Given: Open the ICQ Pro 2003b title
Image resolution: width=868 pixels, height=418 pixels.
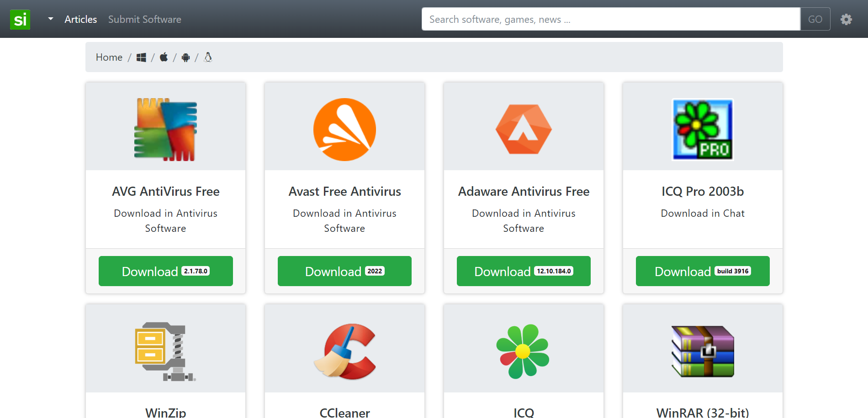Looking at the screenshot, I should tap(703, 191).
